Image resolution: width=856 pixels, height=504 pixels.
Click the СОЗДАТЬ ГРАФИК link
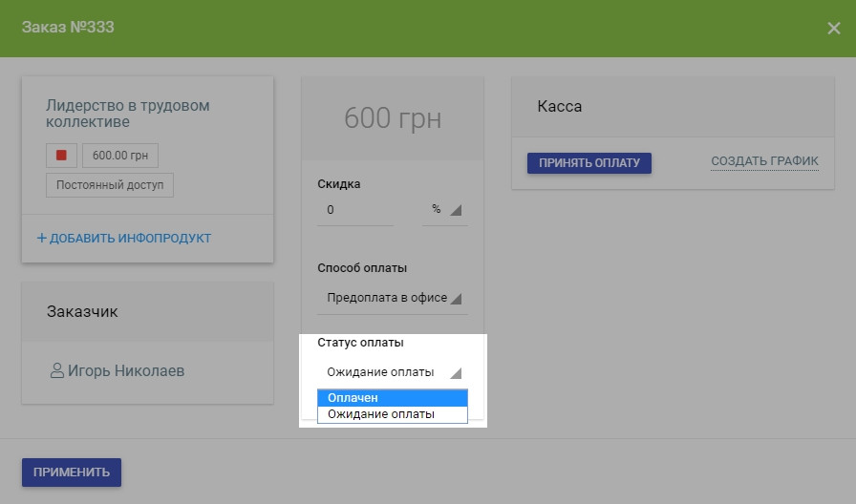[764, 162]
